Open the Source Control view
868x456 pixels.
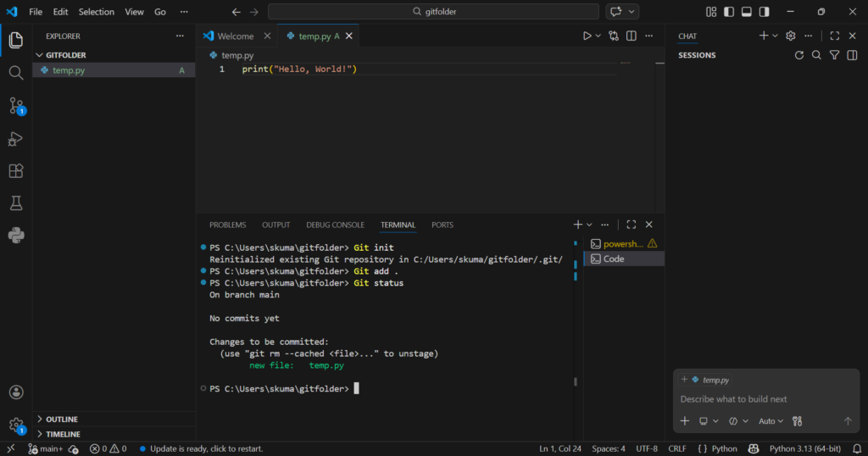15,106
